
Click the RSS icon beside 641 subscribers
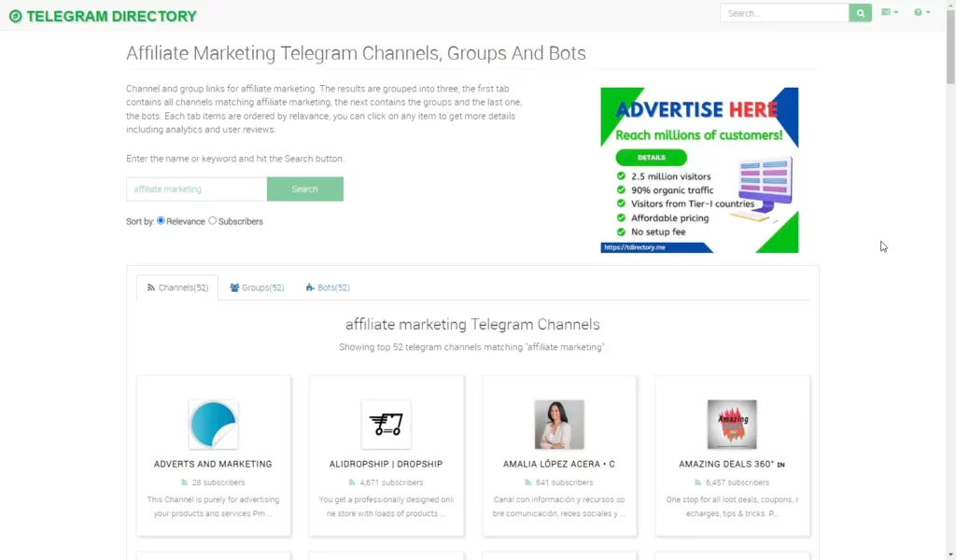point(528,483)
